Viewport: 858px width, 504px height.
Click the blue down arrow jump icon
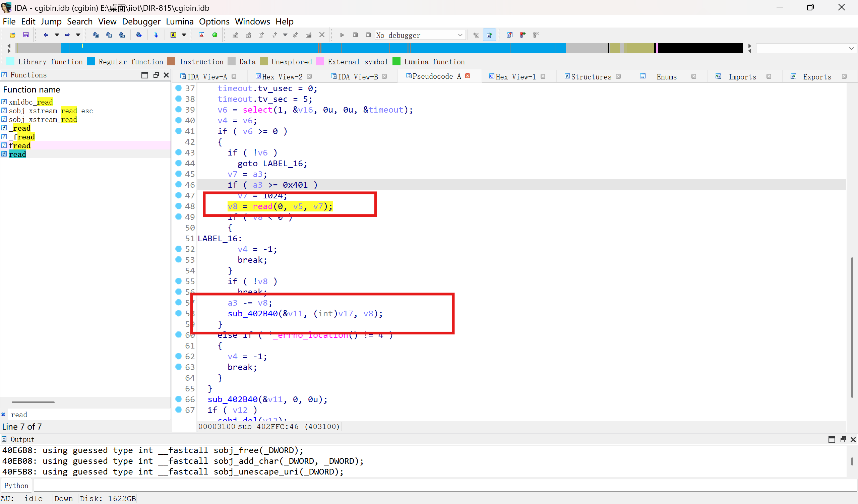pyautogui.click(x=156, y=35)
